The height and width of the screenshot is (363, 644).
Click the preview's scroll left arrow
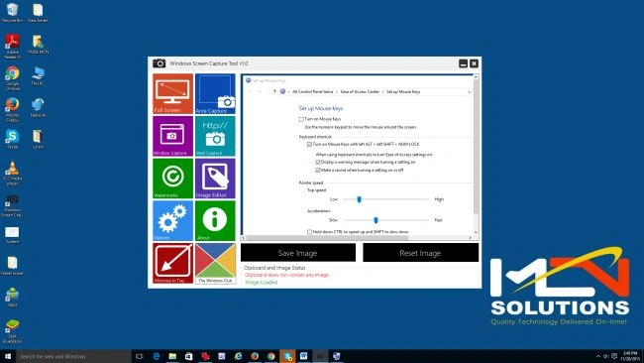(x=243, y=238)
